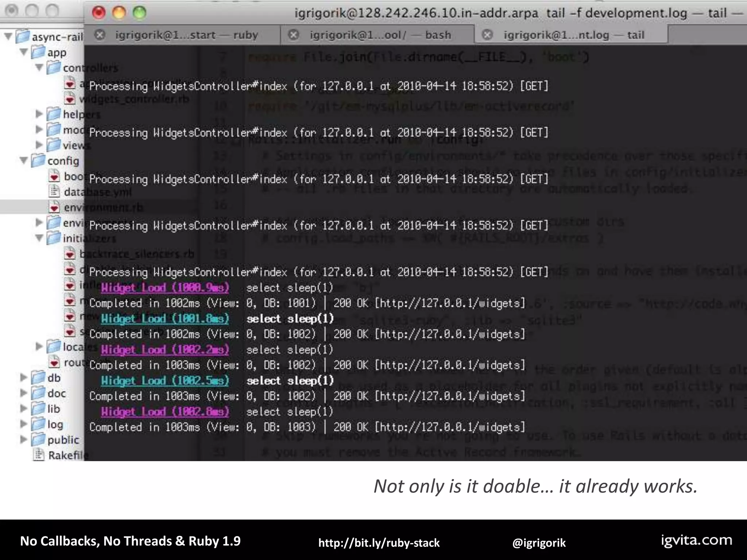
Task: Close the 'start — ruby' terminal tab
Action: [99, 35]
